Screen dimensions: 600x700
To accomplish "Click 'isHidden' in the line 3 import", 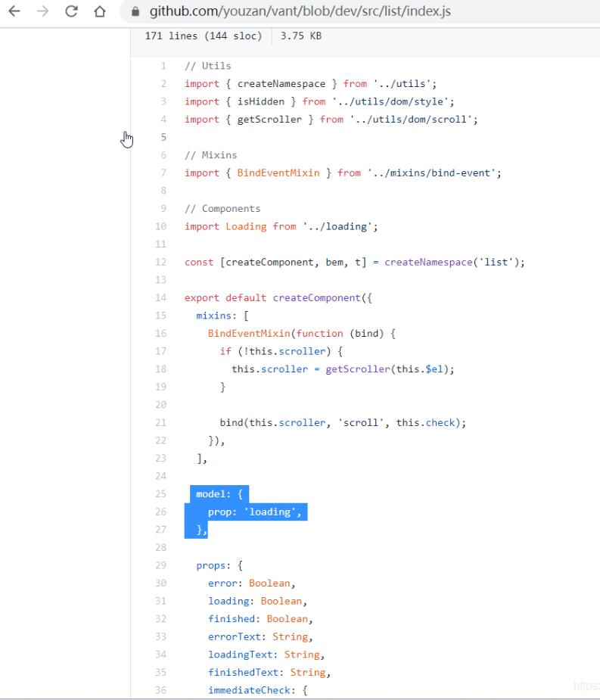I will [261, 102].
